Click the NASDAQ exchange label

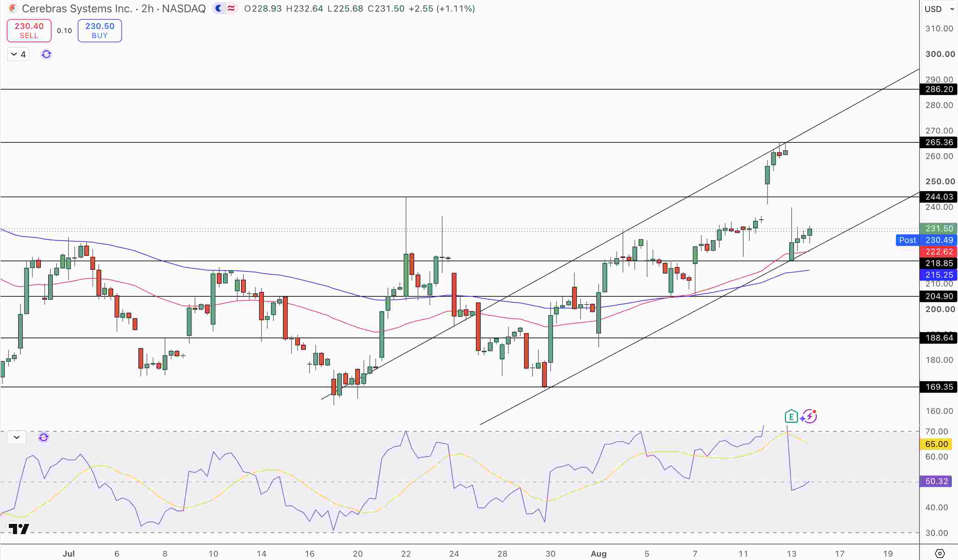tap(184, 9)
